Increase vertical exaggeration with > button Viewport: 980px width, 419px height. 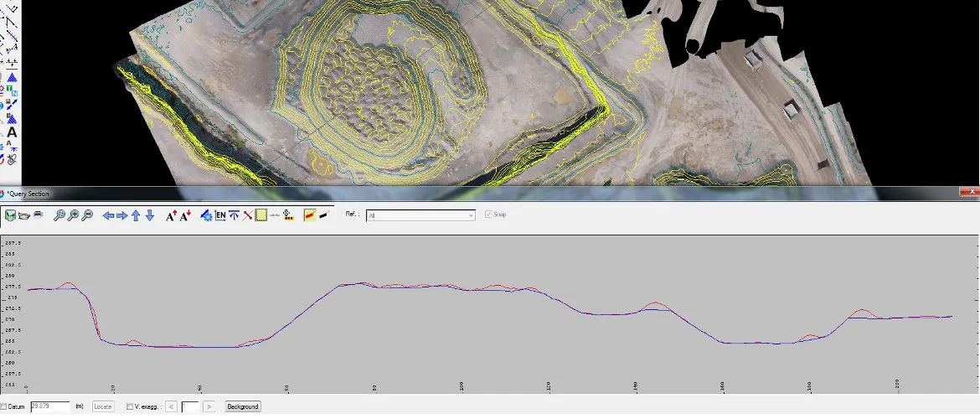[x=209, y=406]
